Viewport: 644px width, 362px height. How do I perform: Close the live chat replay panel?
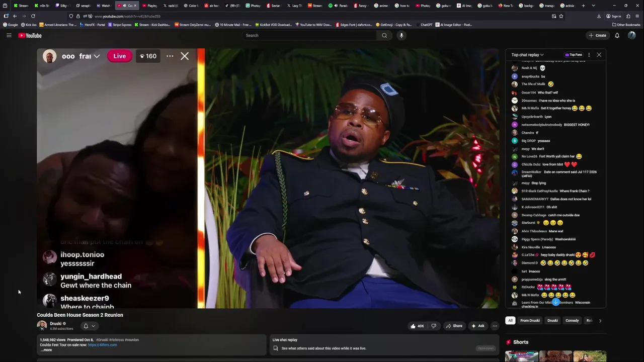click(x=599, y=55)
